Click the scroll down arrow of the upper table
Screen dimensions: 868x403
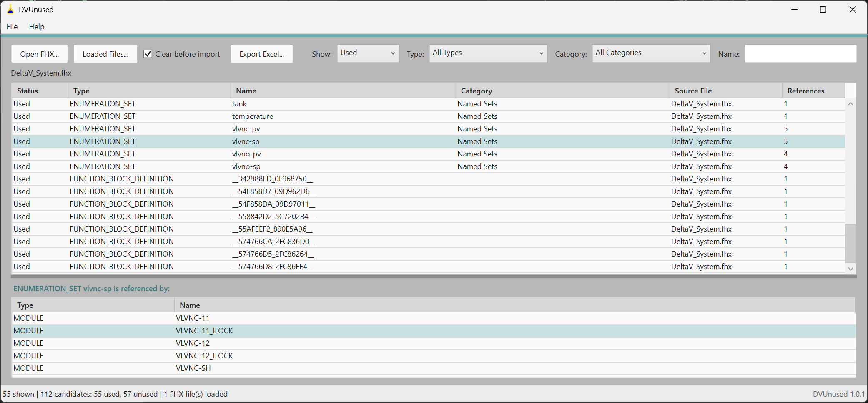tap(850, 269)
